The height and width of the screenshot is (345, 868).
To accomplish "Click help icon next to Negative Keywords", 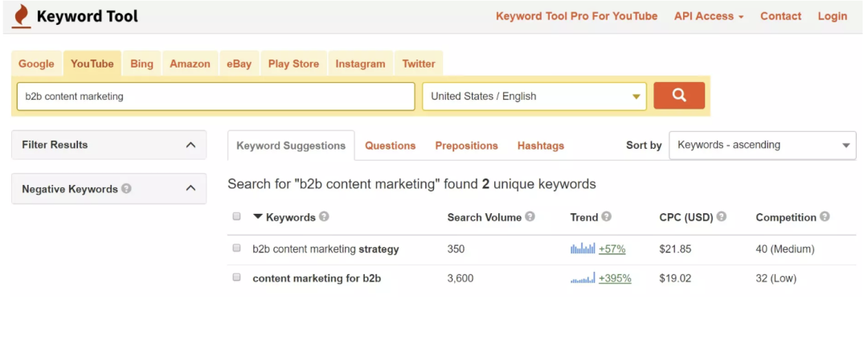I will click(x=126, y=188).
